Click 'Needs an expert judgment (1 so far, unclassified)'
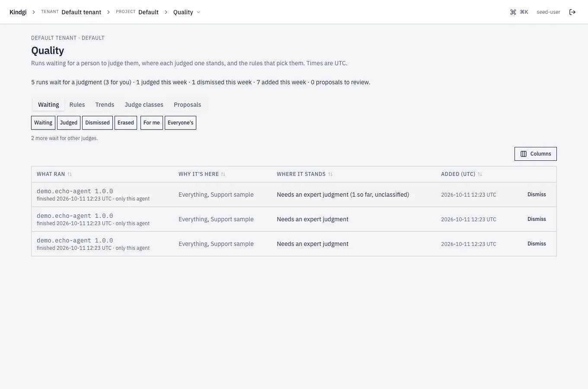The height and width of the screenshot is (389, 588). (x=343, y=194)
